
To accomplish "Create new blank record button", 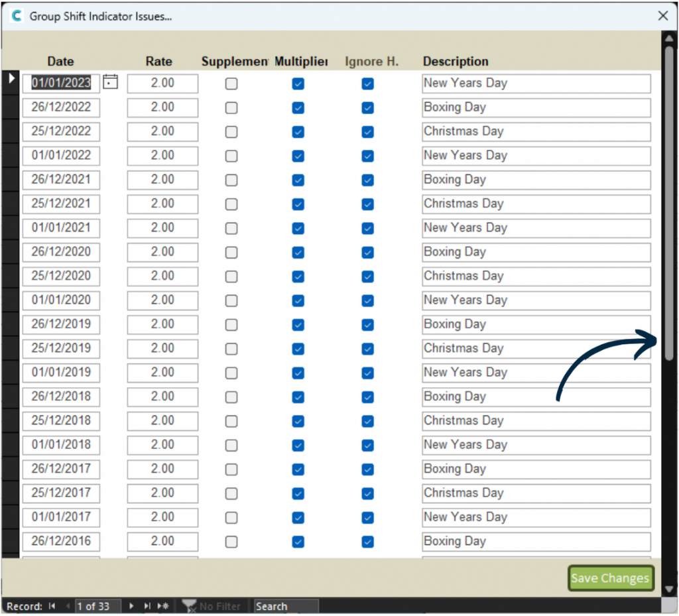I will coord(163,606).
